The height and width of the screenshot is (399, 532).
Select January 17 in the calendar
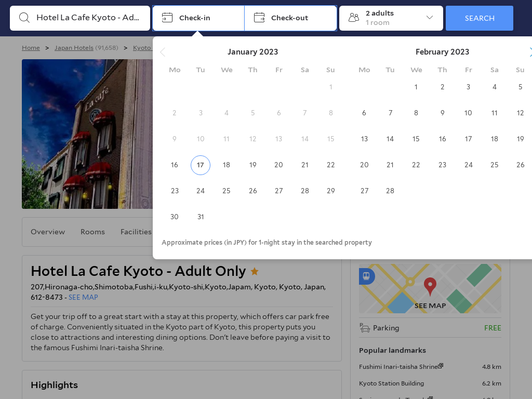(201, 165)
